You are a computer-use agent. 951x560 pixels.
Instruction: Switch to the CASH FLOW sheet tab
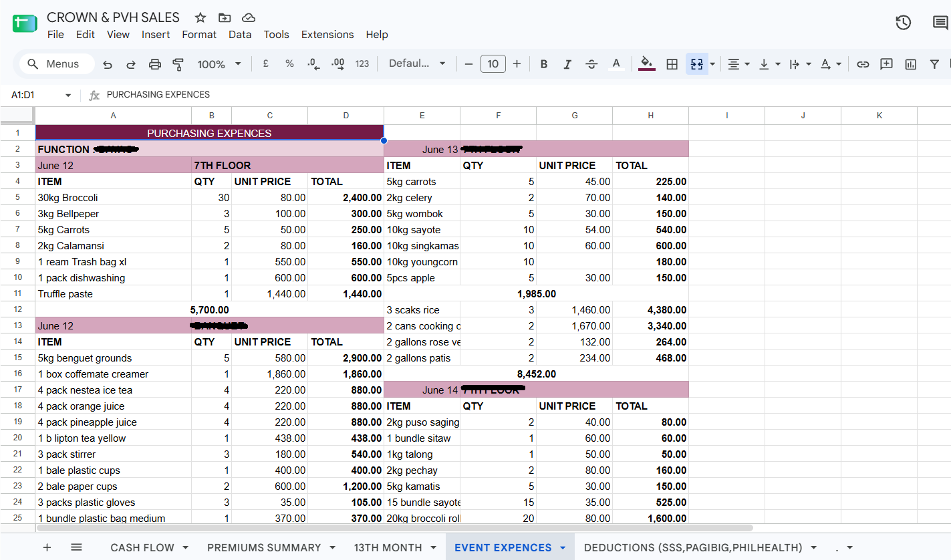pyautogui.click(x=142, y=547)
